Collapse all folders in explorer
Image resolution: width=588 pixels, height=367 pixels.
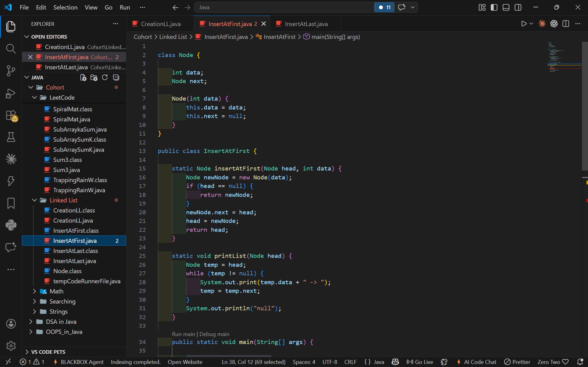coord(116,78)
